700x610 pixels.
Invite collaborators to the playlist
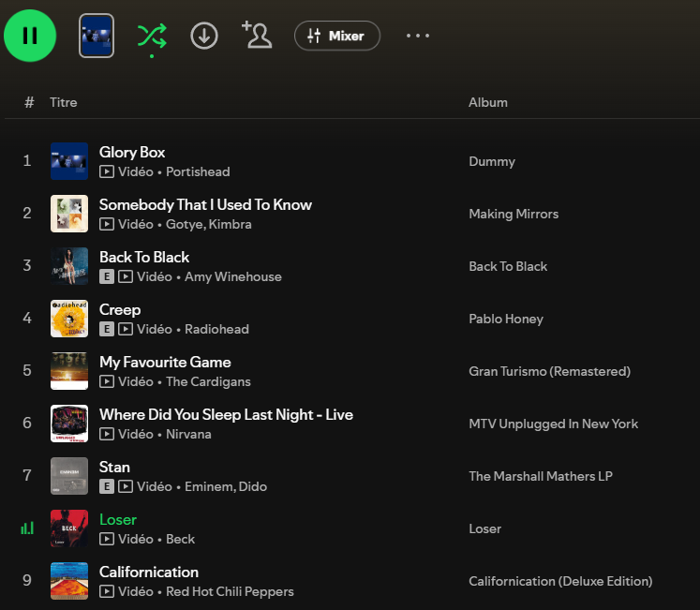(x=257, y=35)
